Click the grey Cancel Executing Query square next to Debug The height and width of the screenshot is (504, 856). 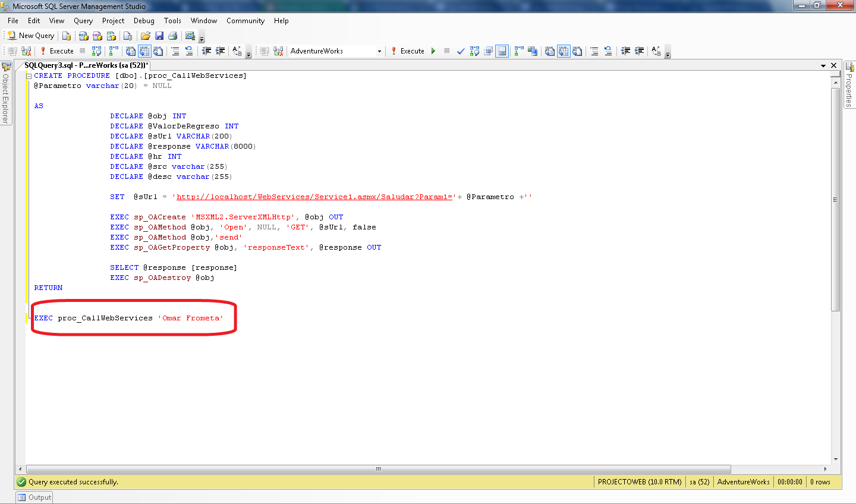(446, 51)
